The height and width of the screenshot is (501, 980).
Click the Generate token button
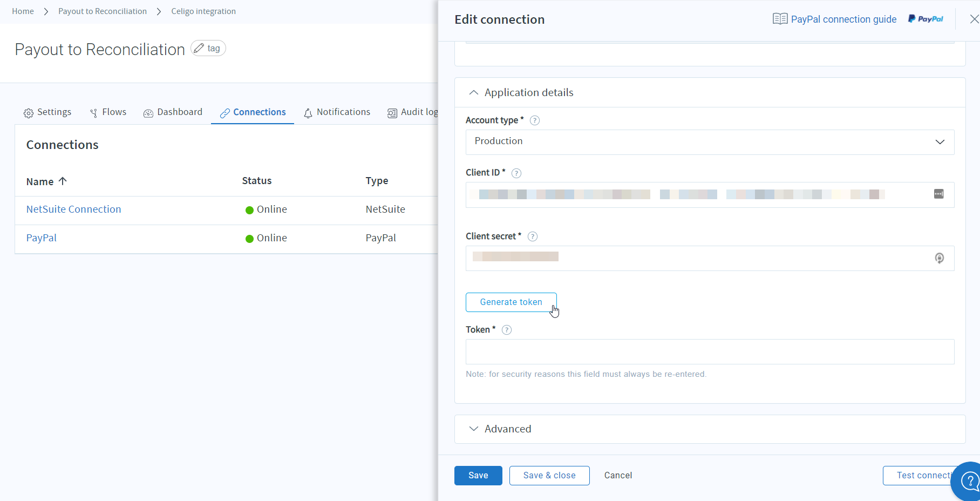click(x=511, y=302)
